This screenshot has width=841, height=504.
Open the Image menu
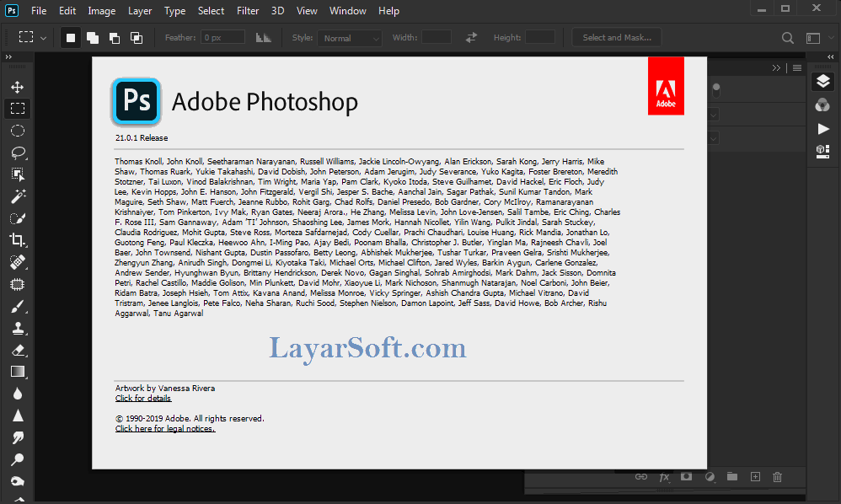[101, 11]
